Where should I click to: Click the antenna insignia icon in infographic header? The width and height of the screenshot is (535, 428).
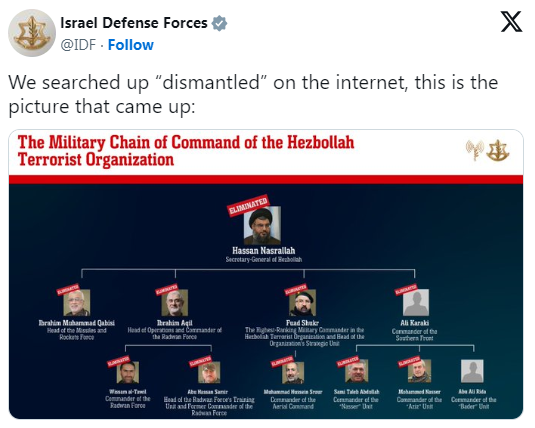475,150
